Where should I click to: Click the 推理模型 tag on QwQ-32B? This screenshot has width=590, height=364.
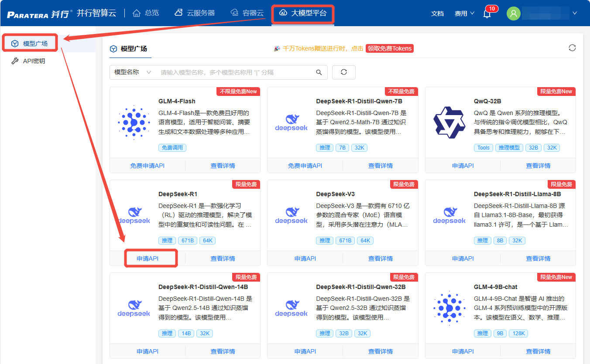coord(509,148)
